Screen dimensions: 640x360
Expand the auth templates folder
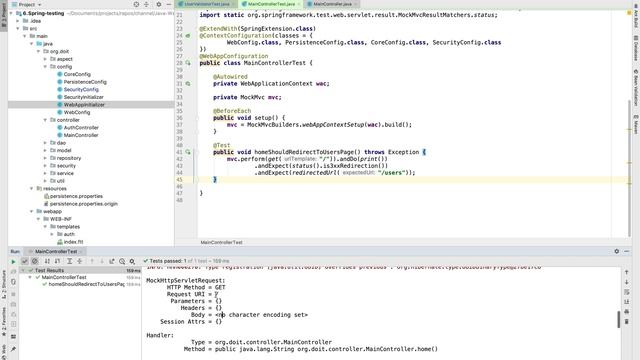click(x=52, y=234)
